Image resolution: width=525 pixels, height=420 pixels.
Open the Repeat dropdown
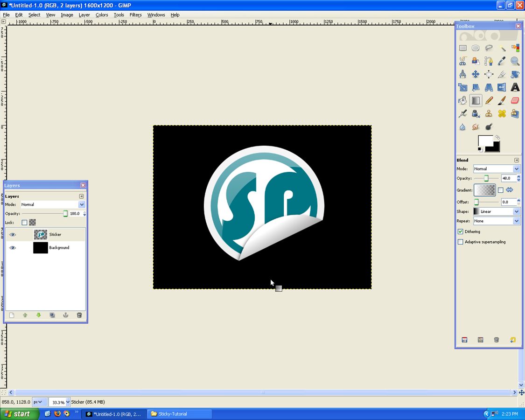[496, 221]
